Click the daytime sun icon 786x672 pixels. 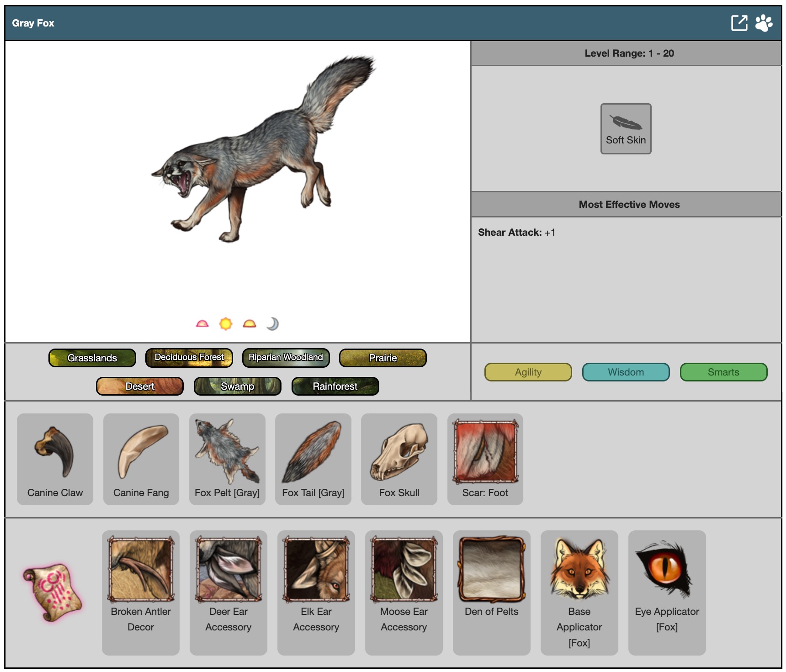tap(226, 324)
